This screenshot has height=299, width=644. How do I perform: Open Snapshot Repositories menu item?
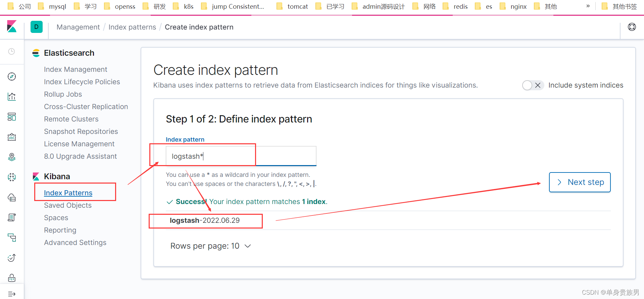coord(81,132)
